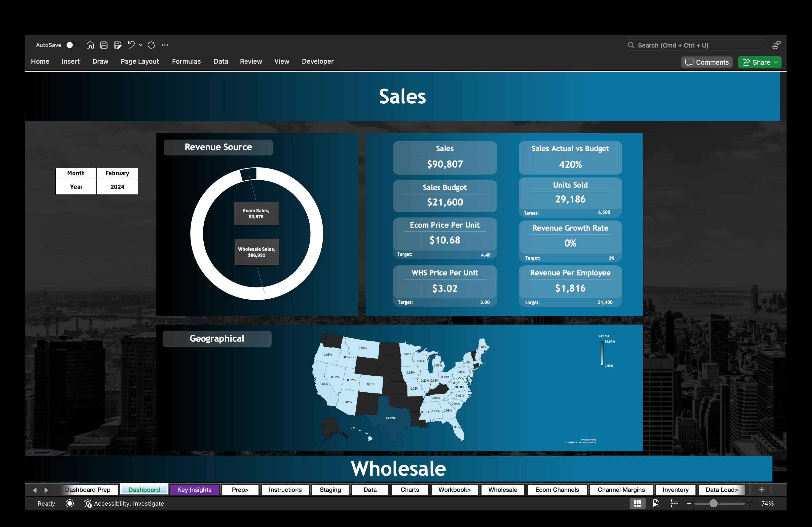Open the Undo history dropdown arrow
The image size is (812, 527).
[x=140, y=45]
